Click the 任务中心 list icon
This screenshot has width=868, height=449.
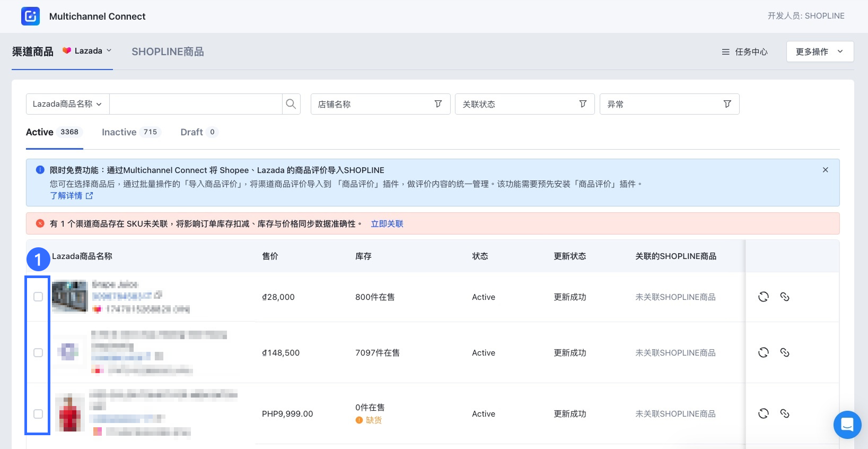(726, 52)
